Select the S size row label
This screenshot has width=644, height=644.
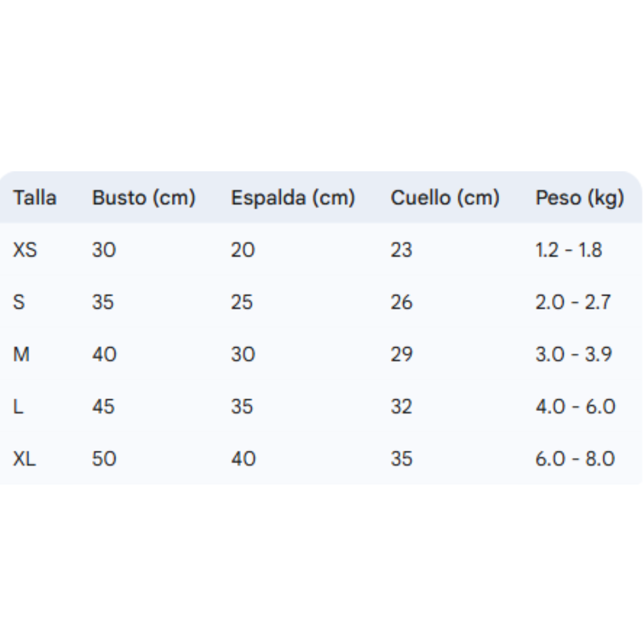pos(19,302)
